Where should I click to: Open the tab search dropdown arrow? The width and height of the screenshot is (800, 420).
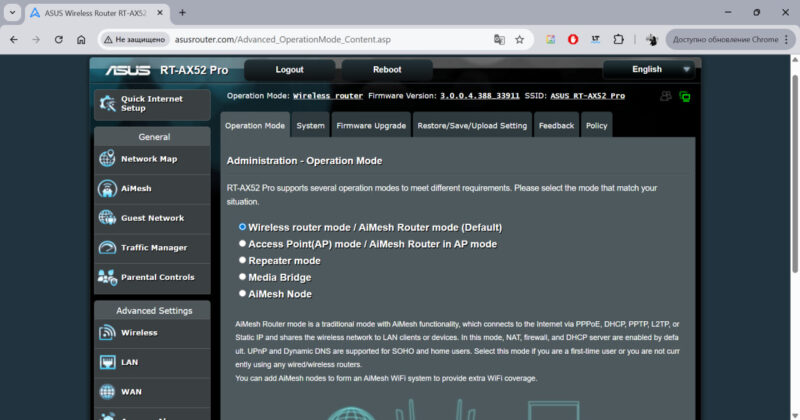click(12, 13)
